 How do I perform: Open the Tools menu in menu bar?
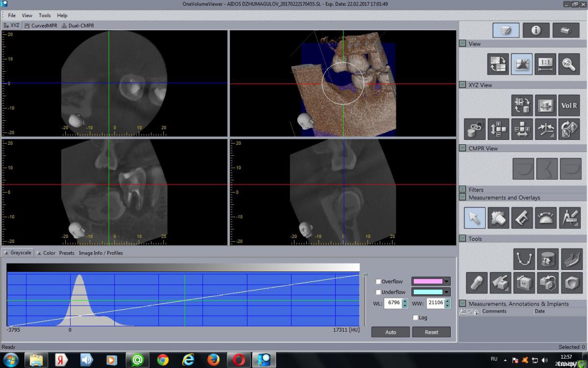coord(45,15)
